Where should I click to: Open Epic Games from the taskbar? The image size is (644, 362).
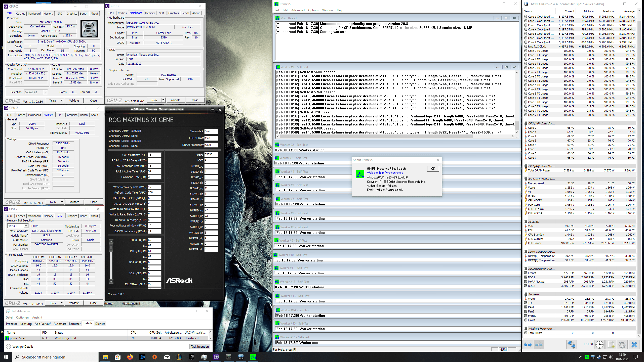[192, 357]
